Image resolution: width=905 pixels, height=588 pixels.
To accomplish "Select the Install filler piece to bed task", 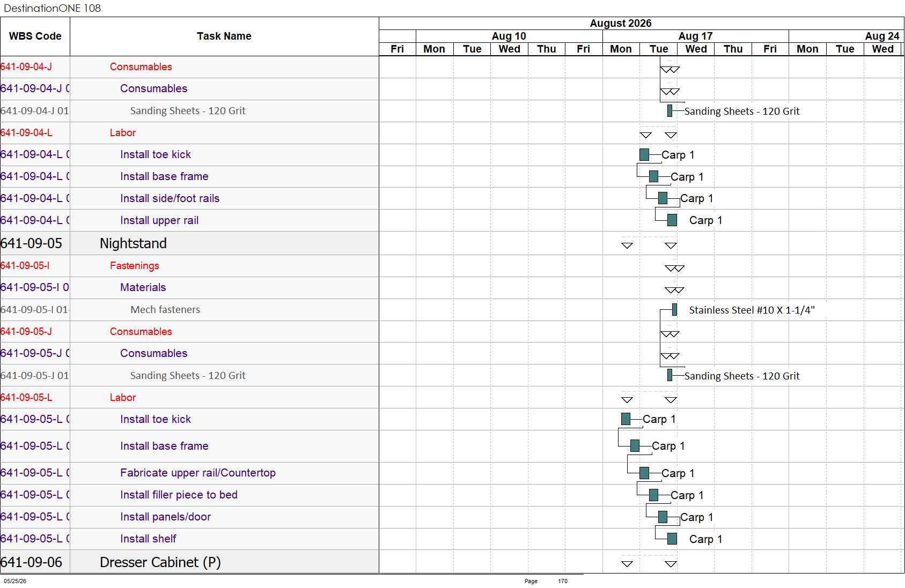I will tap(179, 495).
